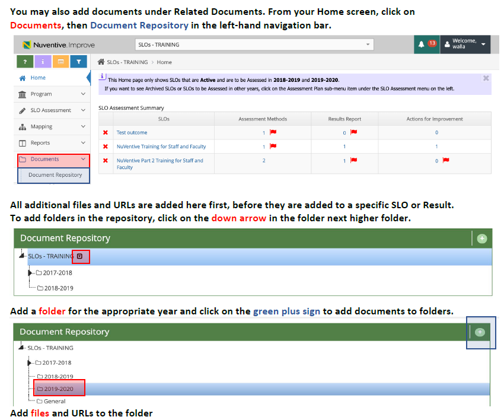Open the bell notifications showing 13
Screen dimensions: 504x420
point(426,44)
